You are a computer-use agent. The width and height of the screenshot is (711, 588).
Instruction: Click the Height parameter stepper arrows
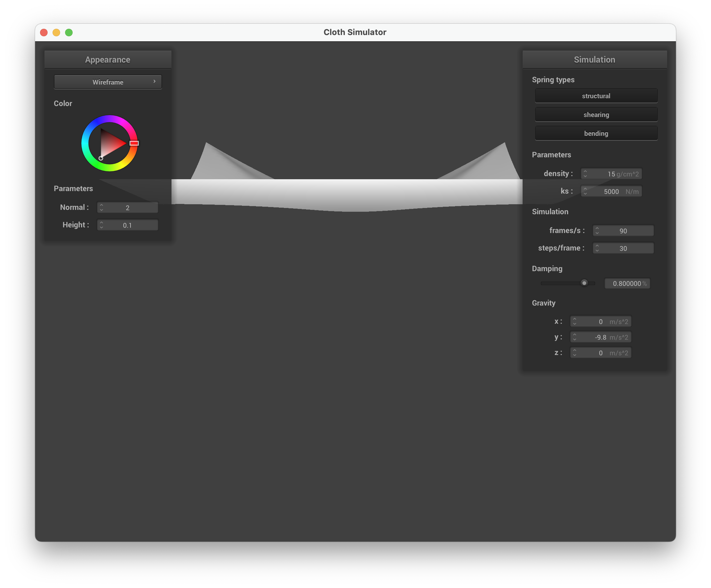coord(101,225)
